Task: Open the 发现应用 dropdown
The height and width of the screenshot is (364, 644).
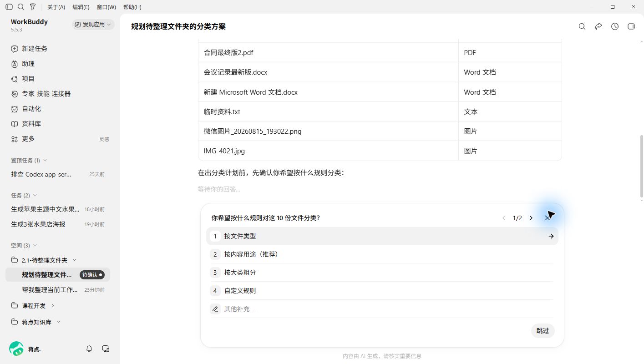Action: 93,25
